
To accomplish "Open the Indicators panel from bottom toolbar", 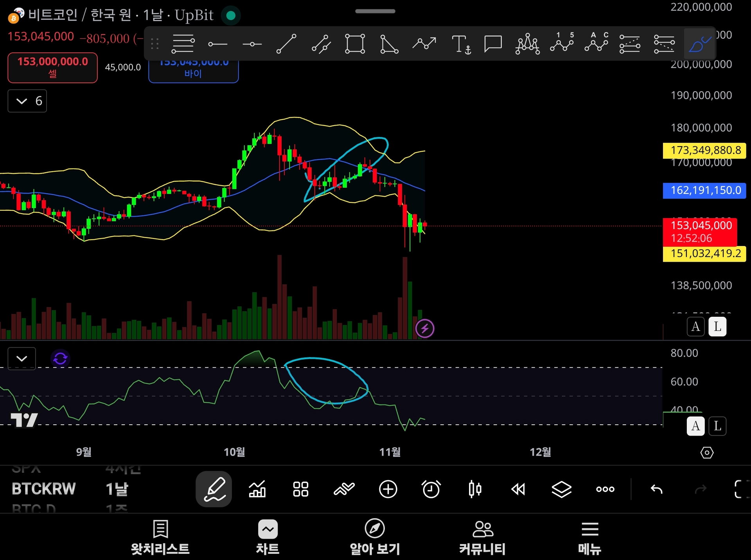I will tap(257, 489).
